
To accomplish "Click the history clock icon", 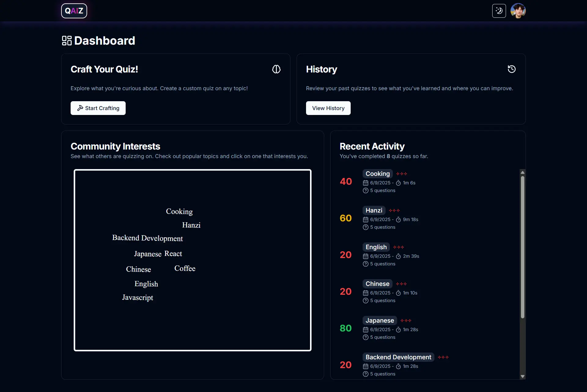I will click(511, 69).
